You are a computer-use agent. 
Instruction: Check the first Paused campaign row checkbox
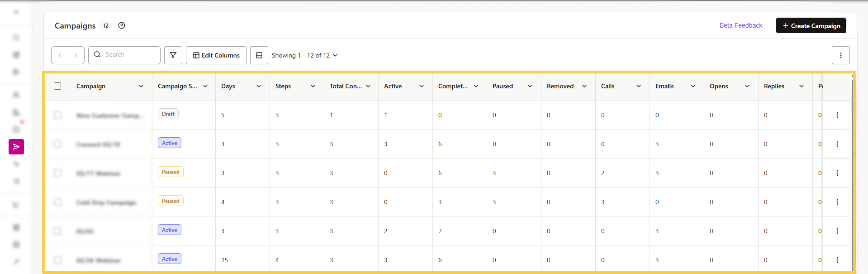point(57,173)
